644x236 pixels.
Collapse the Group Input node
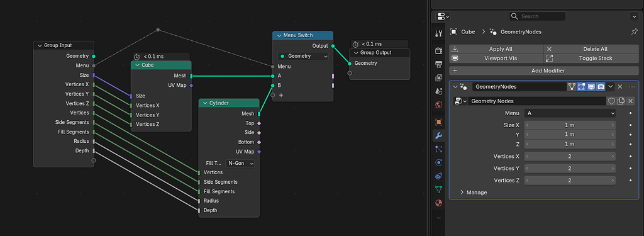click(x=40, y=46)
